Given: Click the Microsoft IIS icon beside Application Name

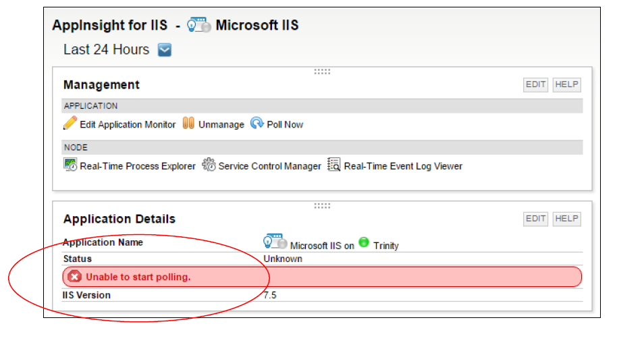Looking at the screenshot, I should (275, 242).
